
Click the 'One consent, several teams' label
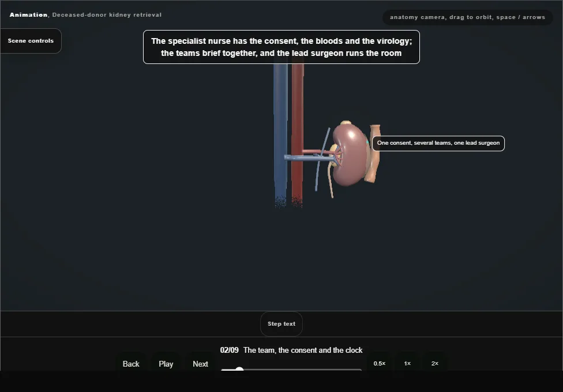pyautogui.click(x=438, y=143)
